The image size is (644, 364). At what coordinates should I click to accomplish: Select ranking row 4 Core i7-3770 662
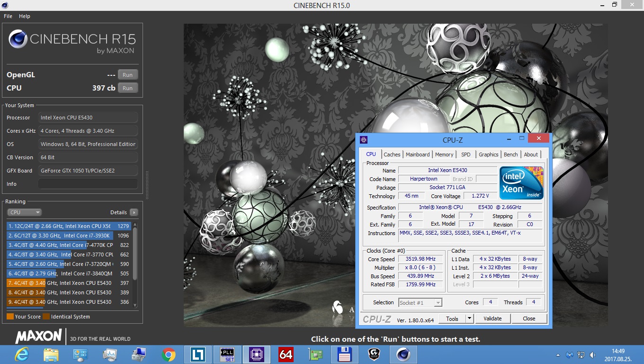69,255
